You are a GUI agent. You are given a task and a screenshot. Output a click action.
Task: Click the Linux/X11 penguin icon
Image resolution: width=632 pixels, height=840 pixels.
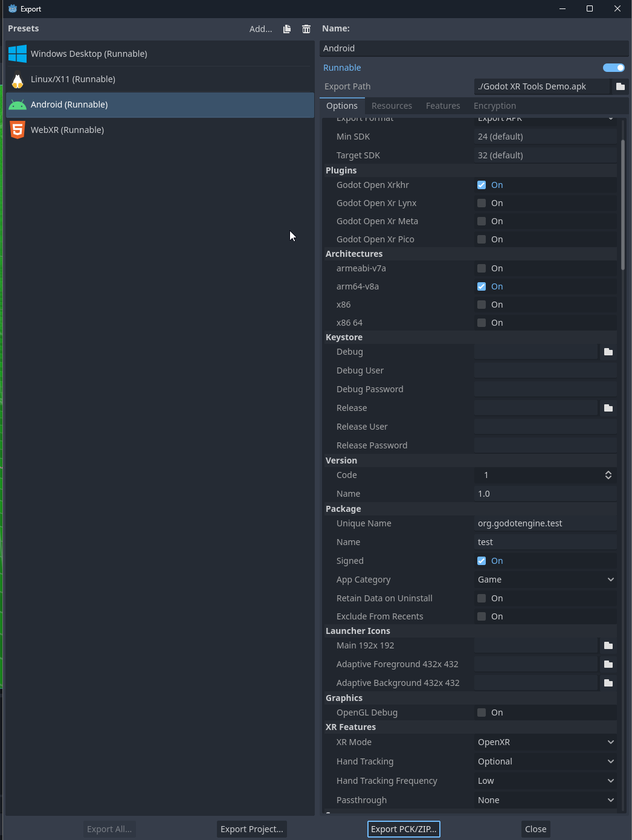17,79
